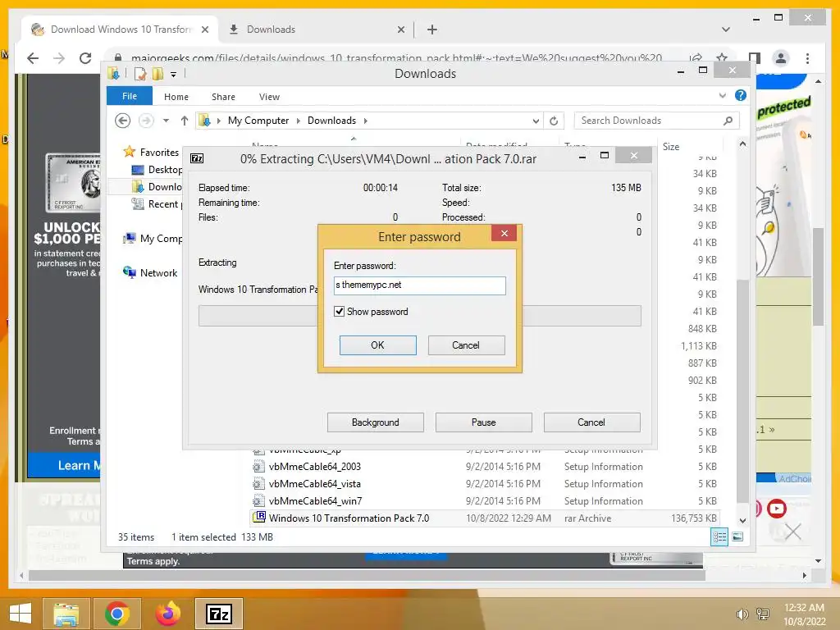Screen dimensions: 840x630
Task: Open Chrome profile avatar
Action: click(x=781, y=58)
